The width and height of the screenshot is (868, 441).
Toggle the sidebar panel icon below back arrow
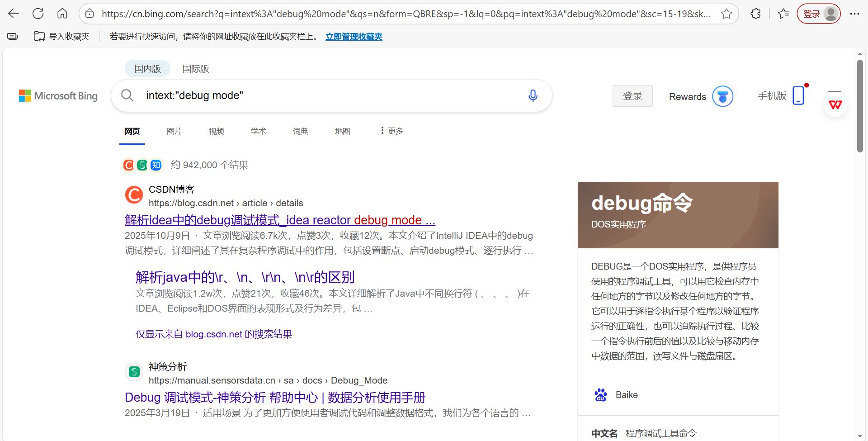pos(12,36)
